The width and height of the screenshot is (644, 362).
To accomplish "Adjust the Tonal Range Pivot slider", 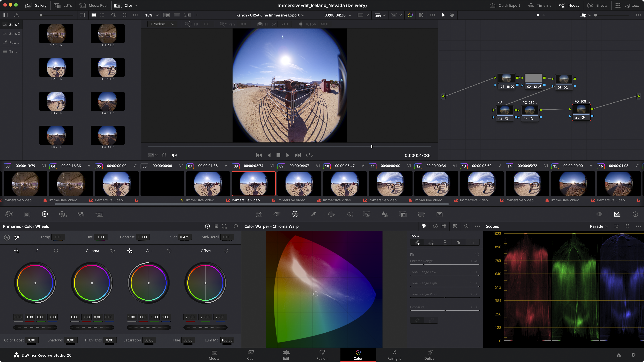I will [x=444, y=298].
